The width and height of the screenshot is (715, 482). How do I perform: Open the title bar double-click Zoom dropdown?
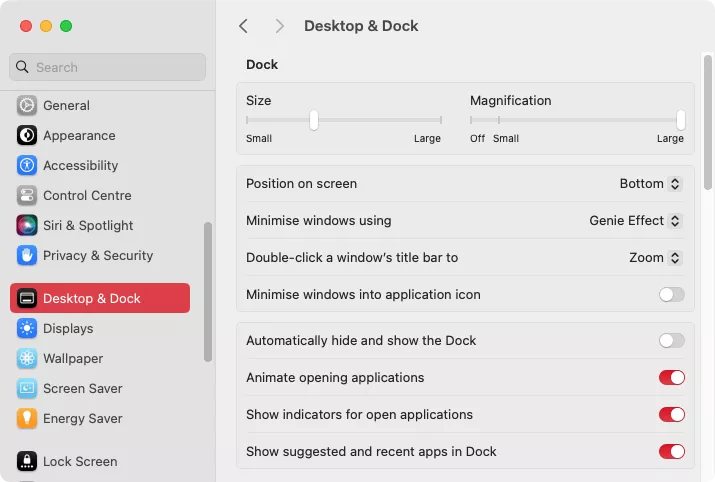[655, 257]
